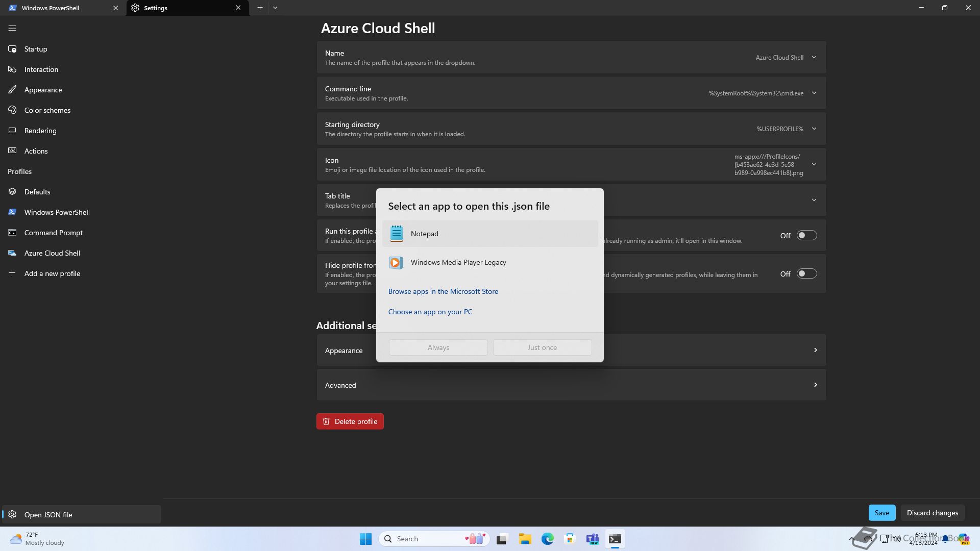The height and width of the screenshot is (551, 980).
Task: Click the taskbar Search box
Action: click(x=434, y=539)
